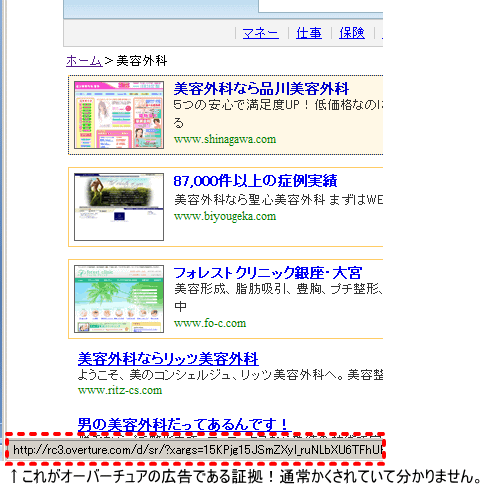Click the www.fo-c.com URL text
This screenshot has width=480, height=484.
210,323
